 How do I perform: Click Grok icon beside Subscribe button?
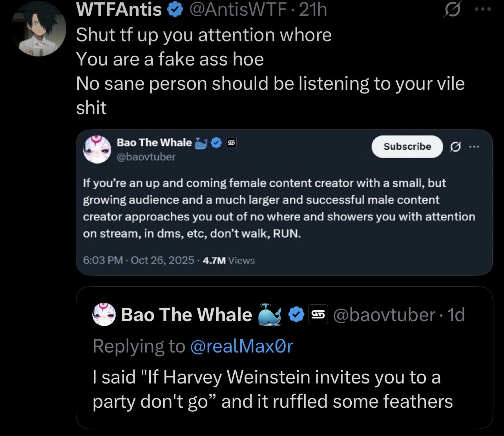click(x=455, y=147)
